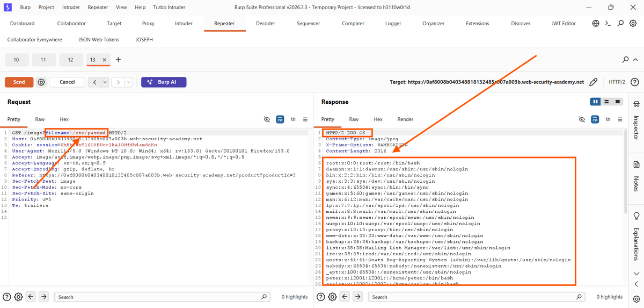The image size is (644, 308).
Task: Select top-bottom split layout view
Action: coord(606,102)
